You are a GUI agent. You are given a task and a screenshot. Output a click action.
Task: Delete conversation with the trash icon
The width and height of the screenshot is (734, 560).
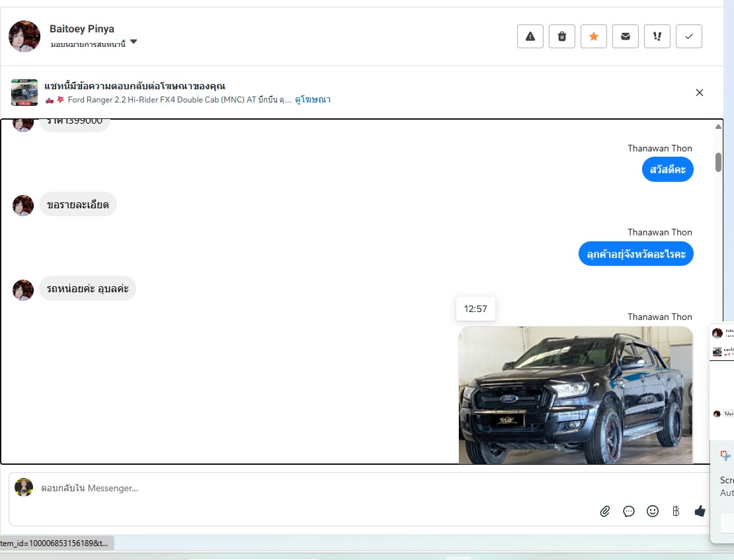[x=562, y=36]
